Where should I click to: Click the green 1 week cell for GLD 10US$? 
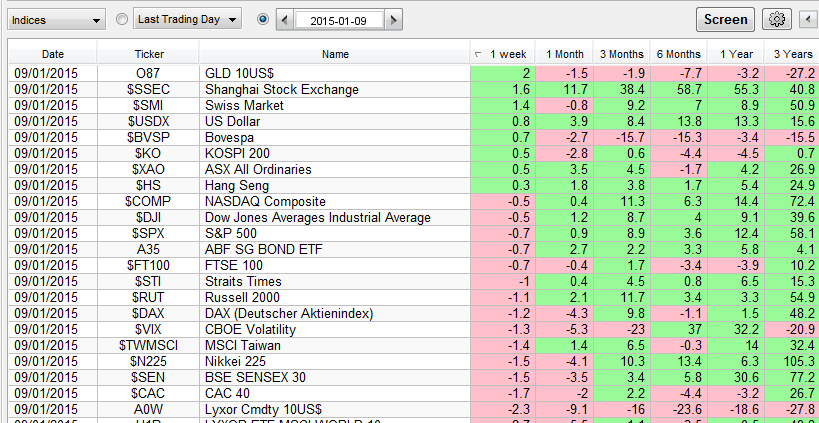tap(502, 73)
